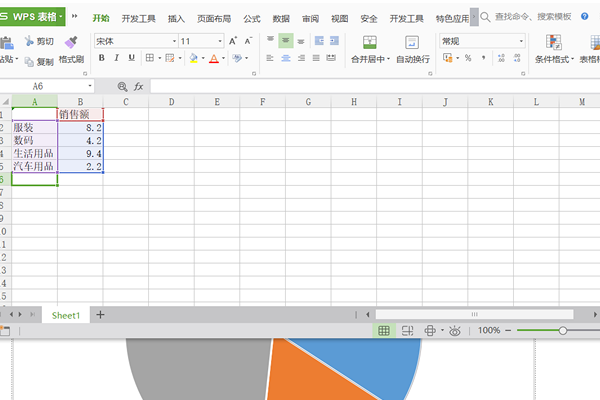Click the distributed alignment icon
This screenshot has height=400, width=600.
[x=331, y=58]
